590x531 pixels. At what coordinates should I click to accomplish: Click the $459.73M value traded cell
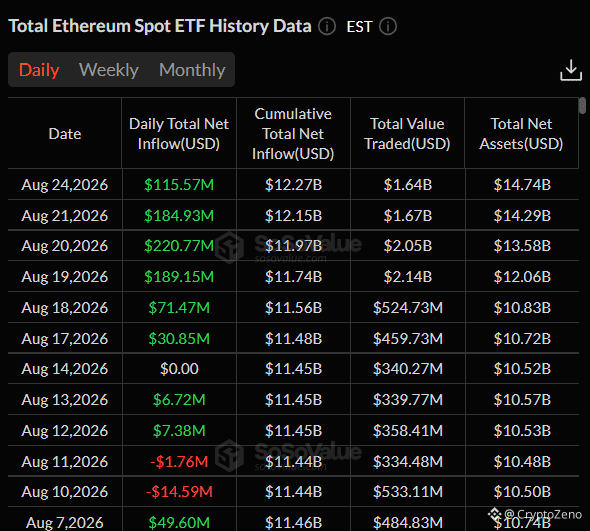coord(408,339)
